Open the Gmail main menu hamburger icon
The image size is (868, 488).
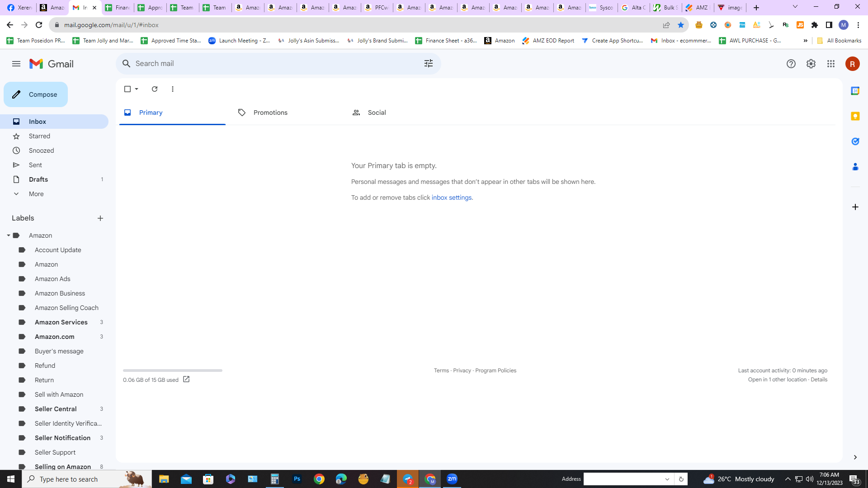(16, 64)
